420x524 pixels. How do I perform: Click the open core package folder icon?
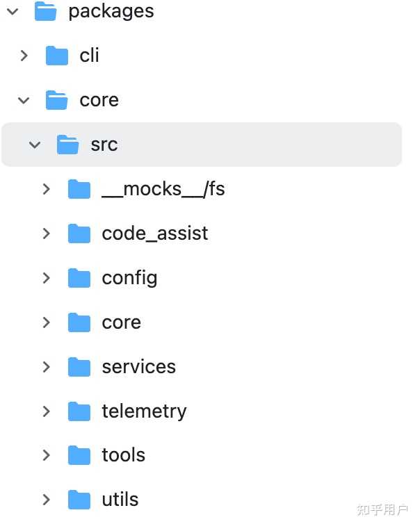click(x=56, y=100)
